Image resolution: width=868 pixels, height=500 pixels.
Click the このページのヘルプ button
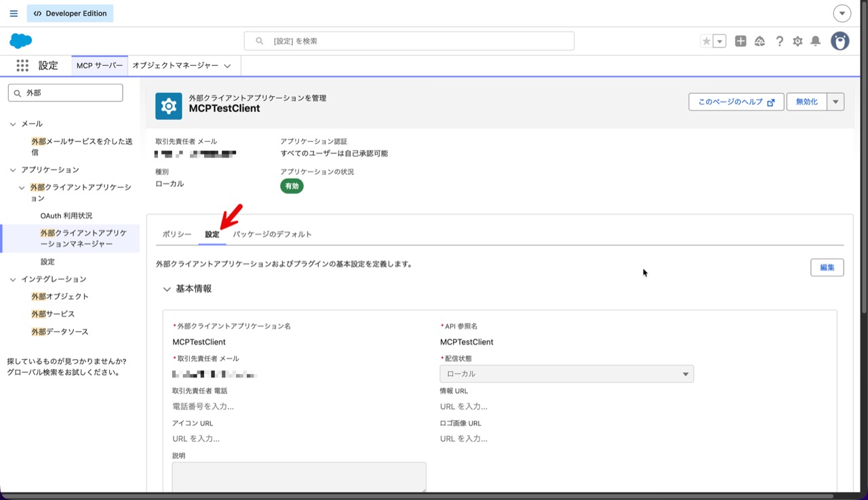click(x=736, y=102)
